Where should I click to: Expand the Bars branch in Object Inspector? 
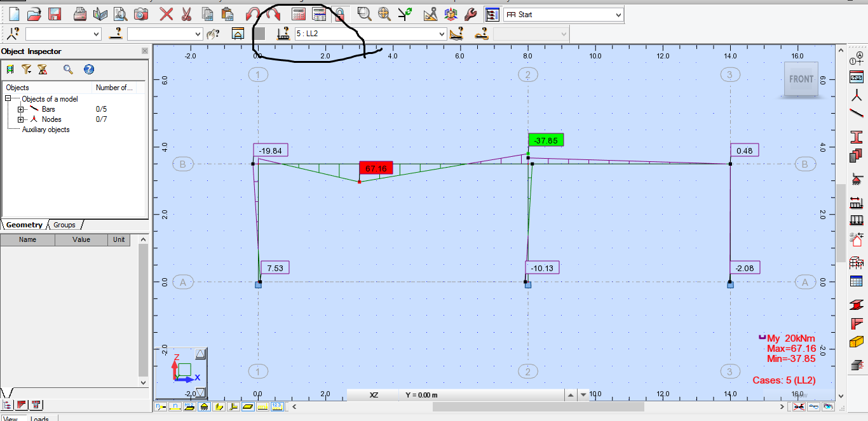[22, 109]
